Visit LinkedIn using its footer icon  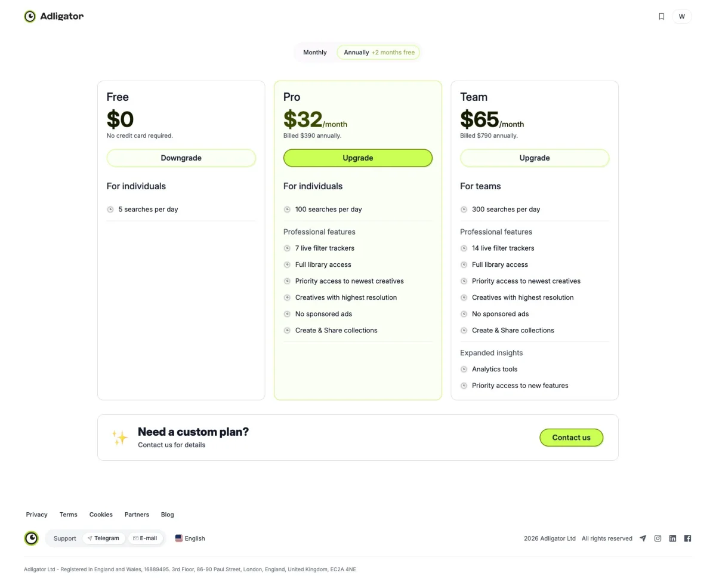coord(672,538)
